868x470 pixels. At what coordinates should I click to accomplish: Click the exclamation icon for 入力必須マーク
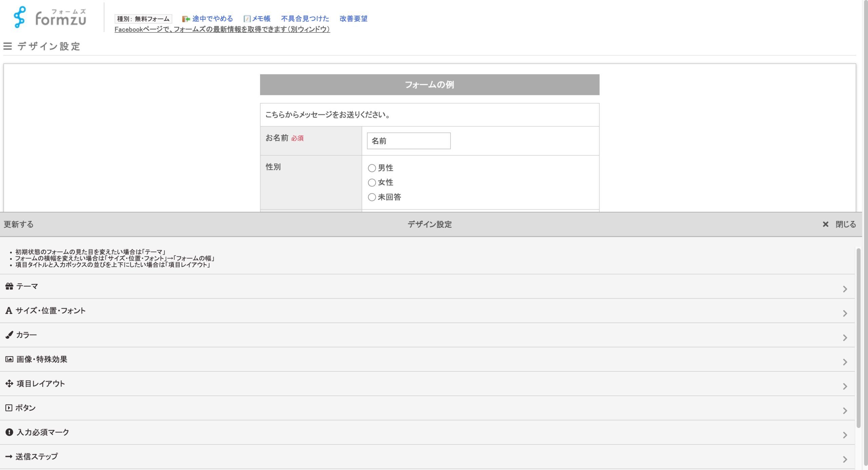8,432
